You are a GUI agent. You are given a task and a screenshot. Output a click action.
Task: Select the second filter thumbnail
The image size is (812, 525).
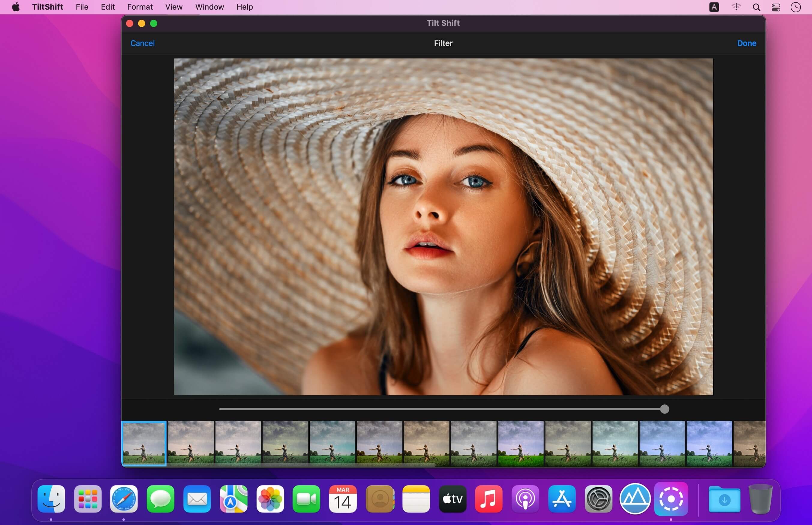(191, 443)
